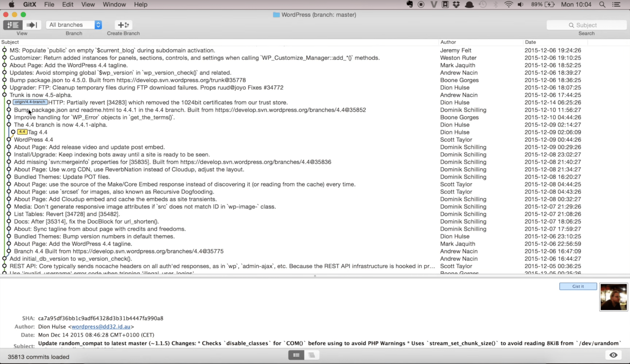630x364 pixels.
Task: Sort by the Date column header
Action: click(x=530, y=42)
